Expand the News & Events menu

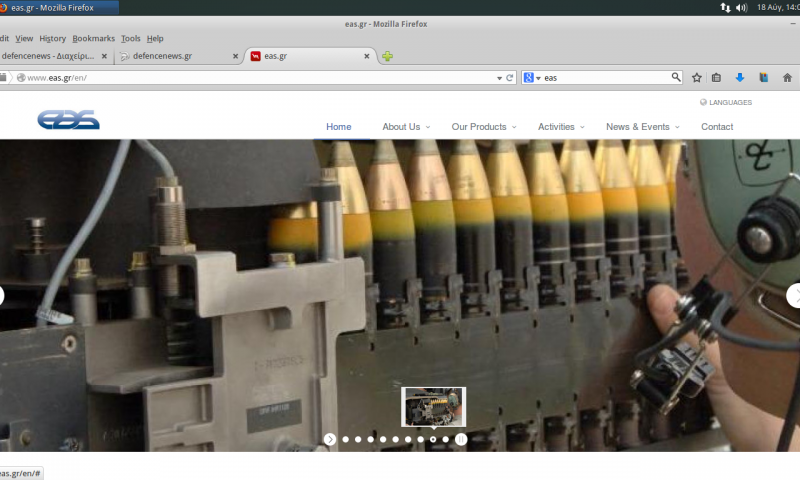[x=637, y=127]
